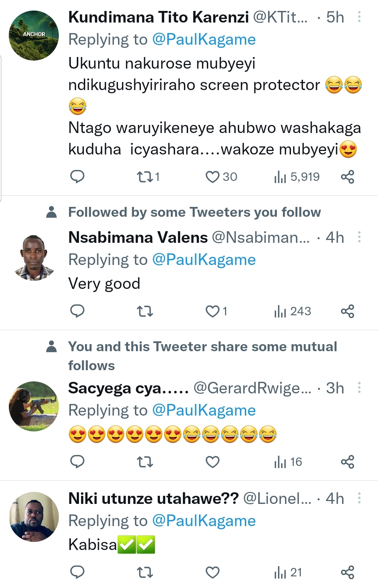
Task: Open Nsabimana Valens's profile picture
Action: click(x=34, y=258)
